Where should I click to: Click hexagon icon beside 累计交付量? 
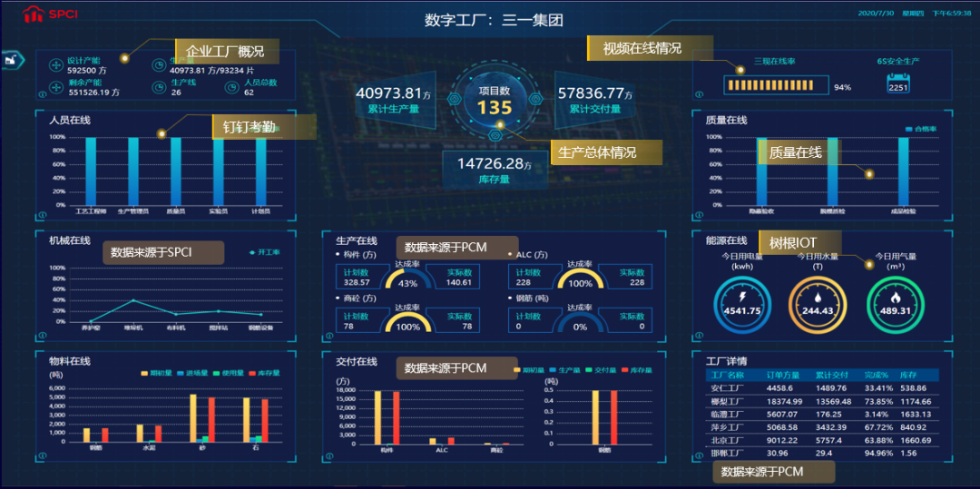click(536, 99)
